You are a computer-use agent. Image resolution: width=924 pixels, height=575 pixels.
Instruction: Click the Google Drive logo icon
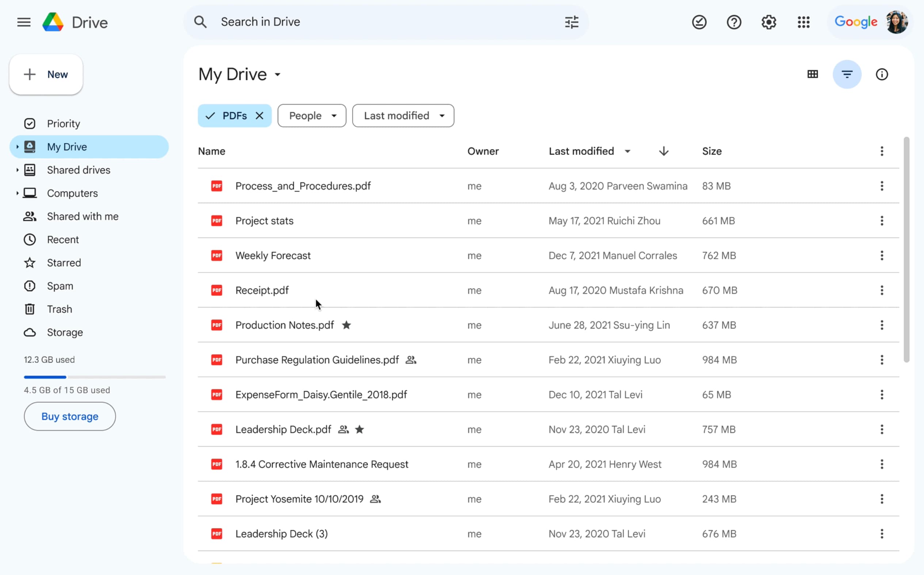(54, 23)
